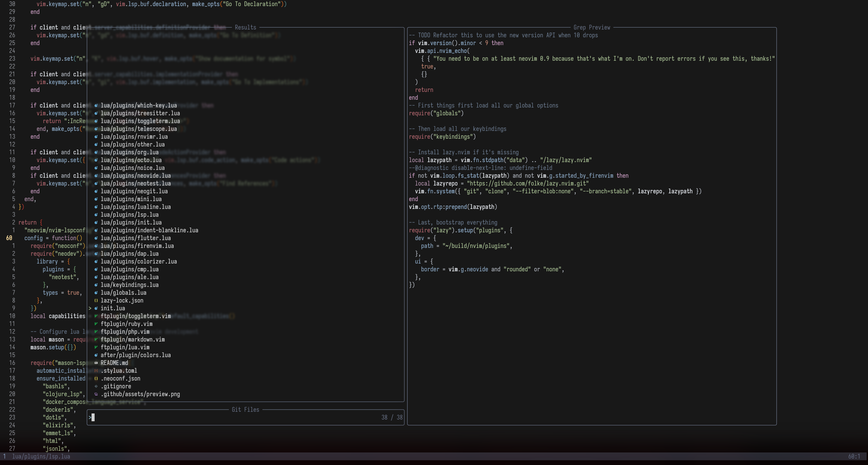Click the "~/build/nvim/plugins" path in preview
The width and height of the screenshot is (868, 465).
point(476,246)
